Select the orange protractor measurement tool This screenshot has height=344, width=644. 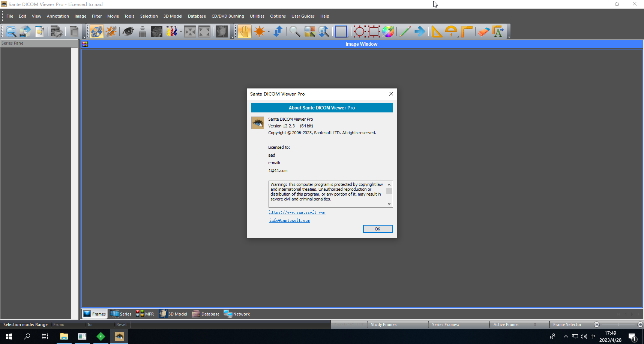(x=452, y=31)
